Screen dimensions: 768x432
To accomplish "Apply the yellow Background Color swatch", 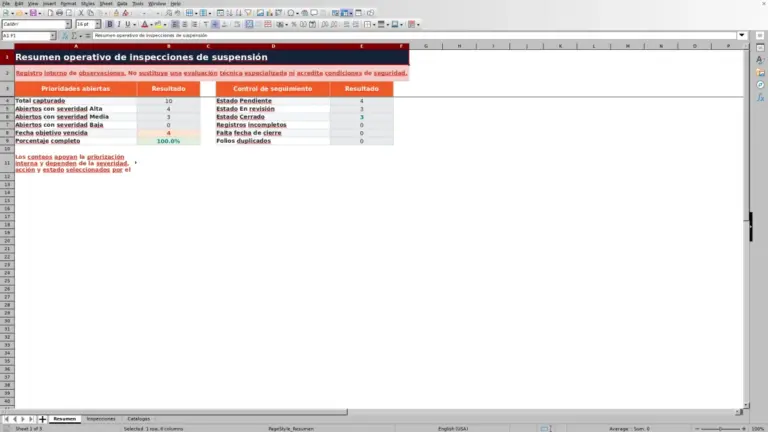I will pos(158,24).
